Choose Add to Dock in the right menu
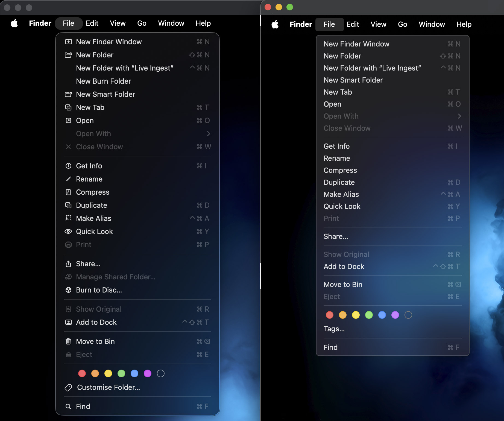504x421 pixels. 393,267
